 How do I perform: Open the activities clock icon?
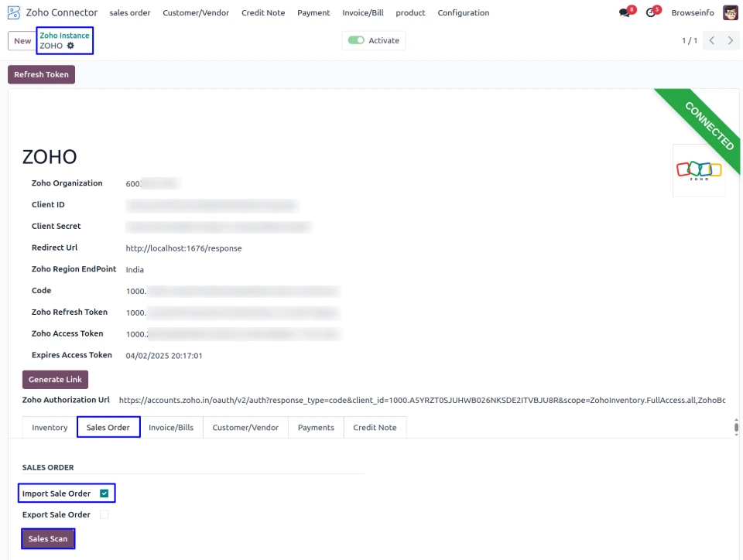coord(651,13)
